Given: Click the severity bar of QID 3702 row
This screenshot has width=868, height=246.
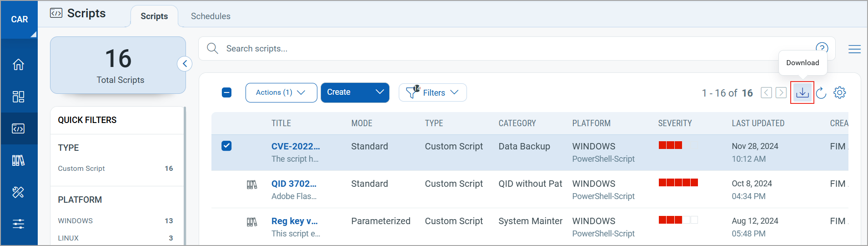Looking at the screenshot, I should (678, 183).
